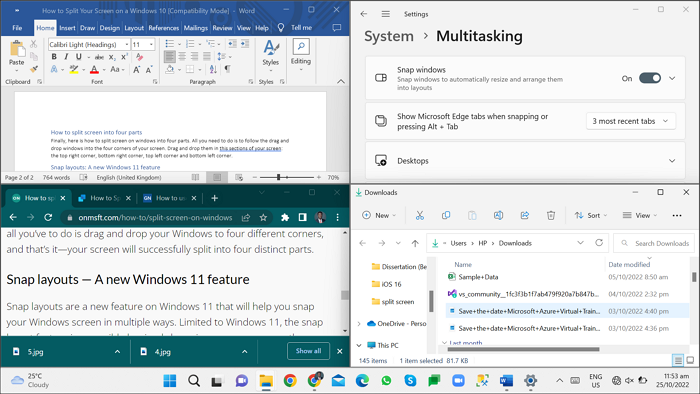Toggle Underline formatting in Word ribbon
The image size is (700, 394).
79,57
